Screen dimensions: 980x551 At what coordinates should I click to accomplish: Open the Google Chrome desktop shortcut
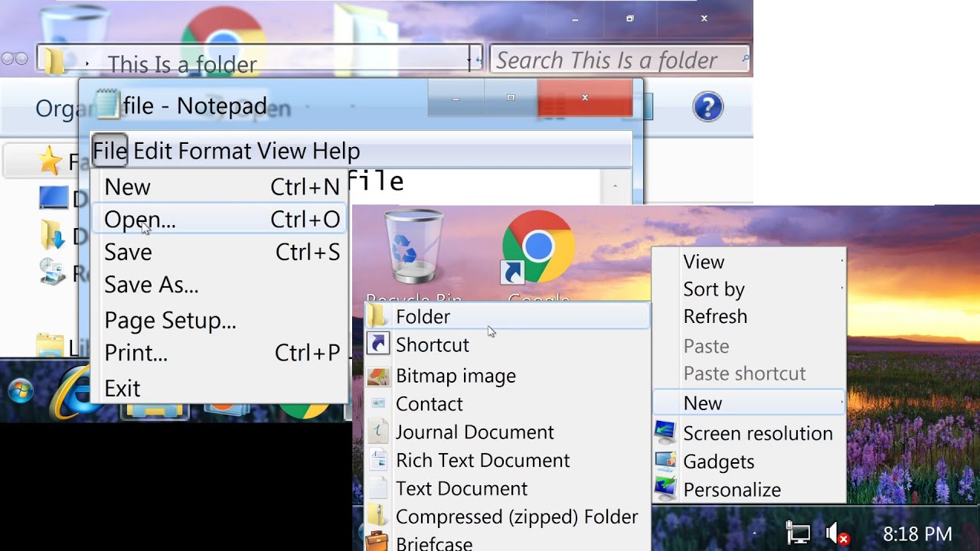538,249
